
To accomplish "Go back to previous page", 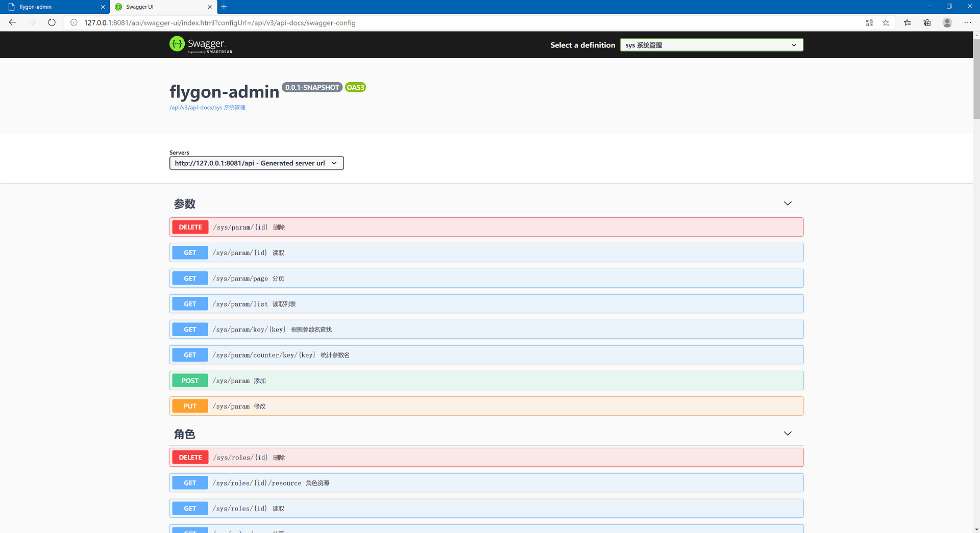I will 13,22.
